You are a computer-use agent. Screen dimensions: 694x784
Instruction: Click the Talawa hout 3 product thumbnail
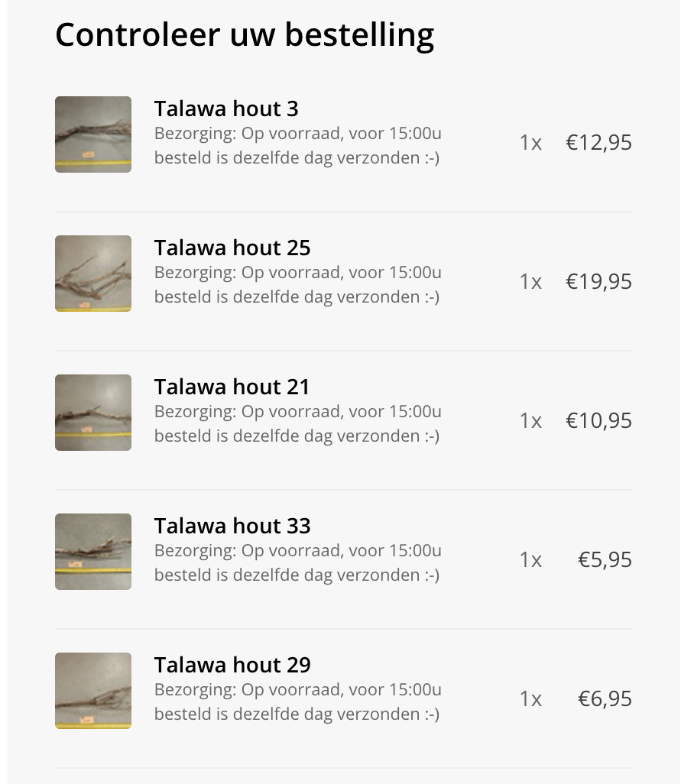coord(93,134)
